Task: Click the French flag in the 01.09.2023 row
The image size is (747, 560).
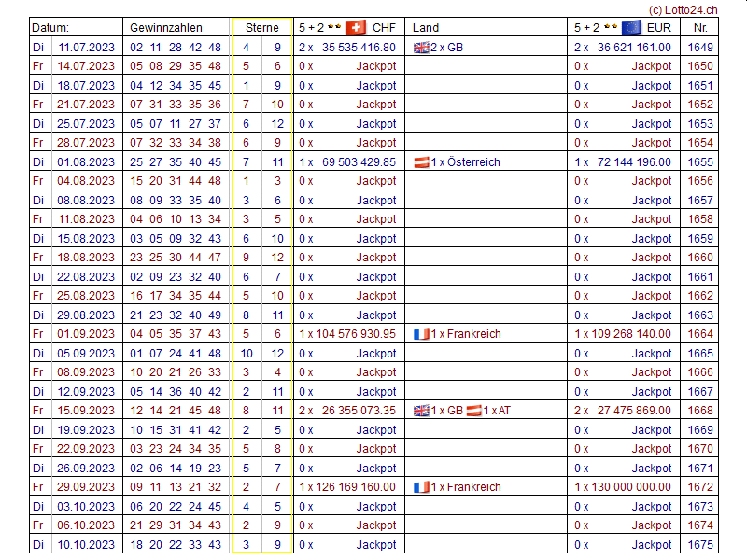Action: click(x=421, y=334)
